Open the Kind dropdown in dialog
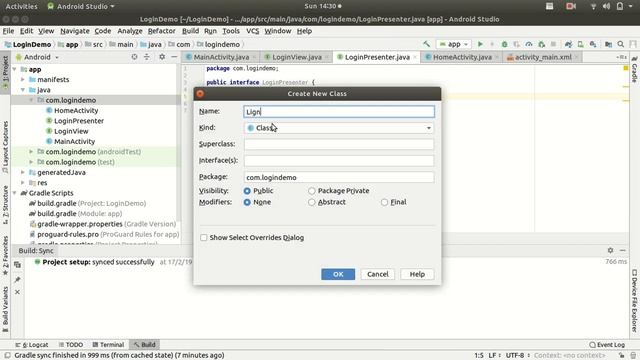This screenshot has height=360, width=640. coord(339,128)
